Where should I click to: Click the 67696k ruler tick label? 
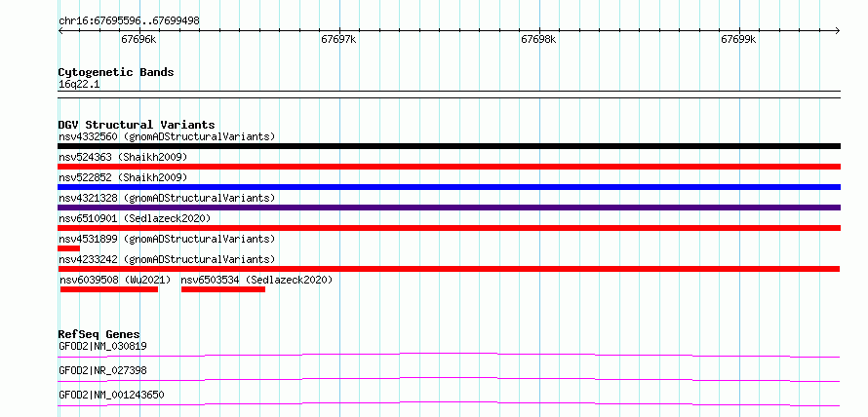(138, 40)
